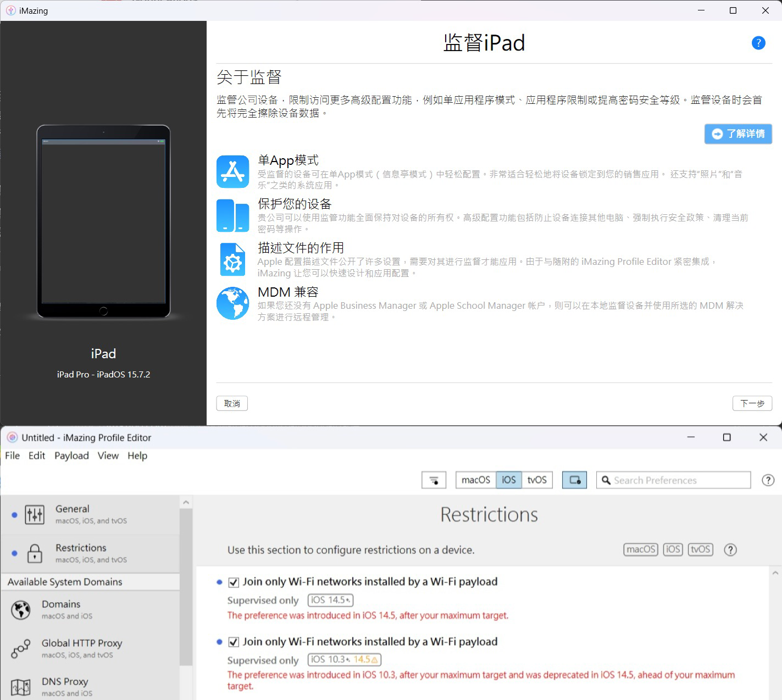Click the iMazing app icon in the title bar
Screen dimensions: 782x700
pyautogui.click(x=10, y=10)
